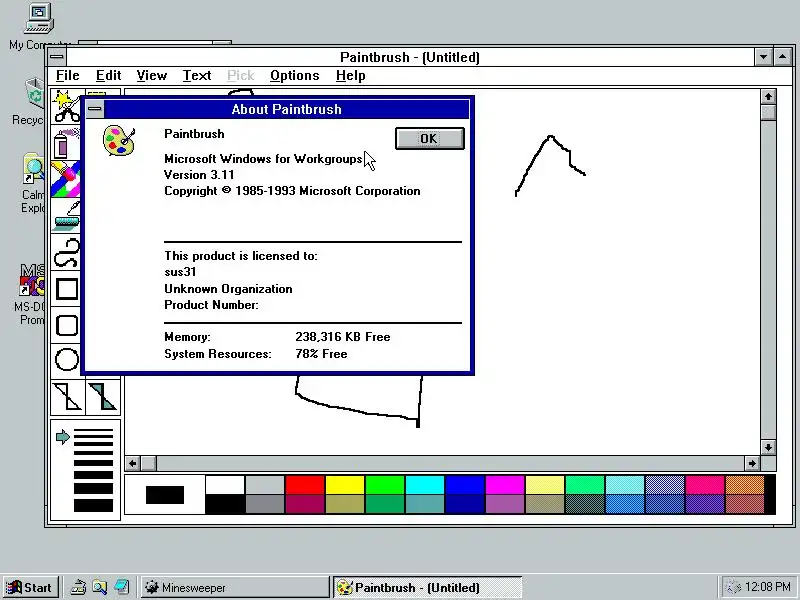This screenshot has height=600, width=800.
Task: Click the 'sus31' licensed user text
Action: pos(180,272)
